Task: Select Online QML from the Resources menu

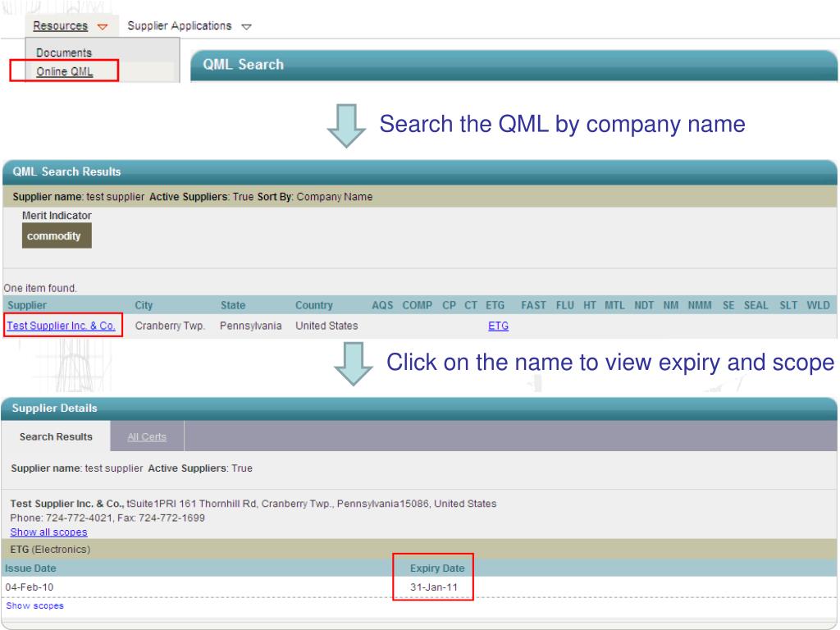Action: 64,71
